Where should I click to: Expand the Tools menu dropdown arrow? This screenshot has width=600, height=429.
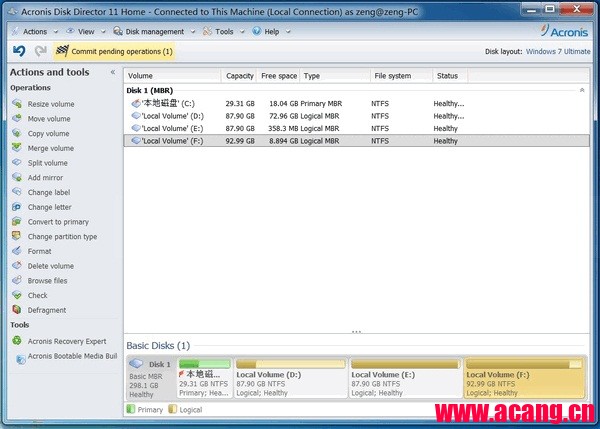pyautogui.click(x=242, y=32)
